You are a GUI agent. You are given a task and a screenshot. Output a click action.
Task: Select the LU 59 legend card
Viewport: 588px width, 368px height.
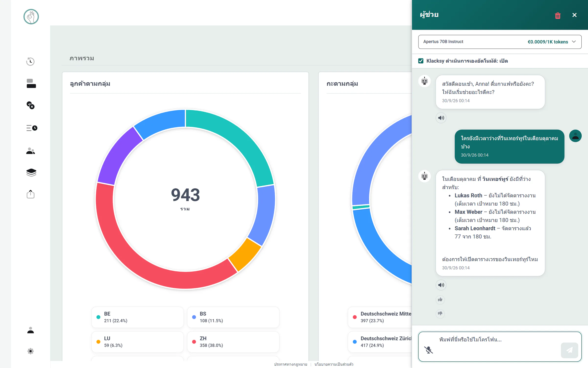(x=137, y=342)
